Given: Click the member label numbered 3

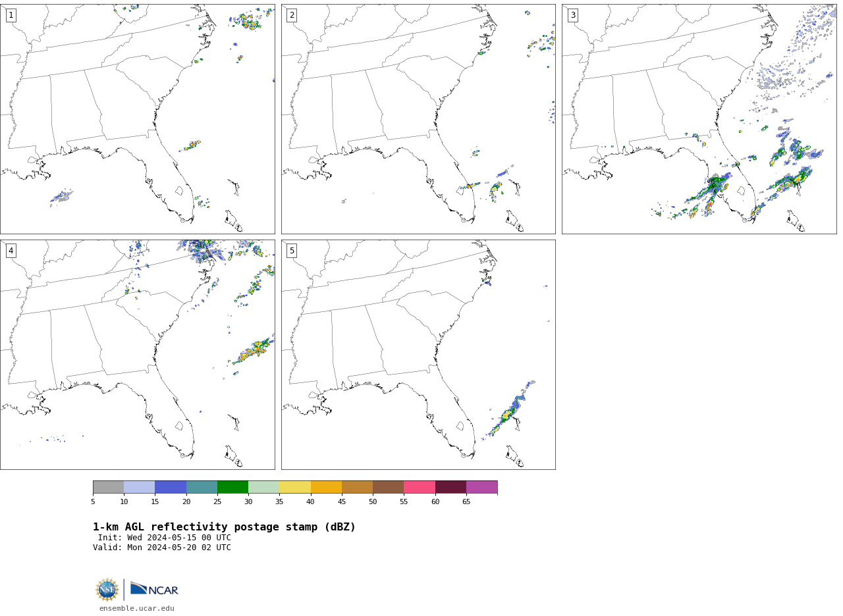Looking at the screenshot, I should coord(573,15).
